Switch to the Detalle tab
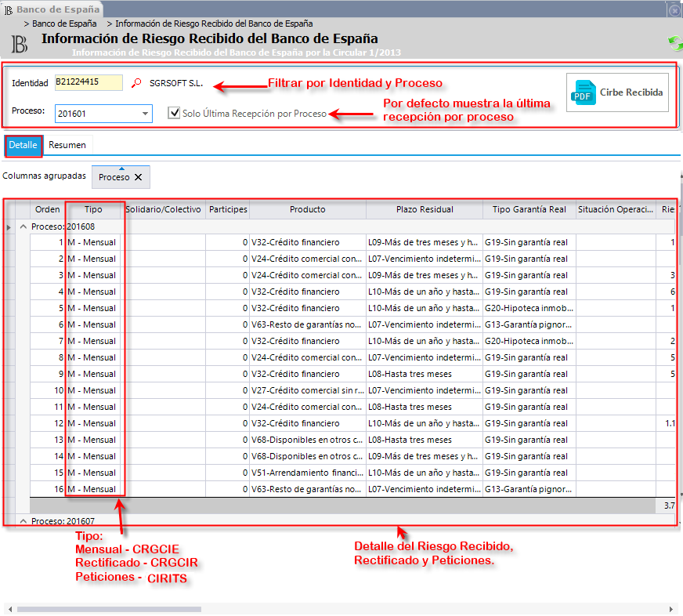Image resolution: width=683 pixels, height=616 pixels. pos(23,145)
